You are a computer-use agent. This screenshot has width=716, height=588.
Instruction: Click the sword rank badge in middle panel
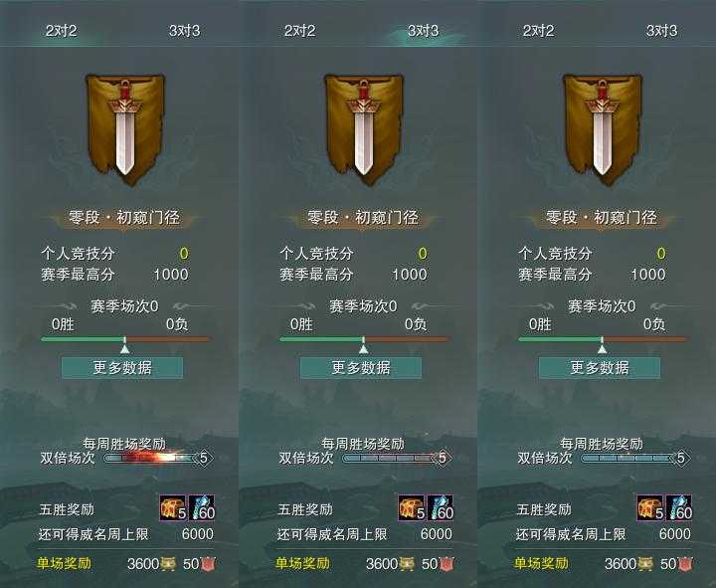364,129
